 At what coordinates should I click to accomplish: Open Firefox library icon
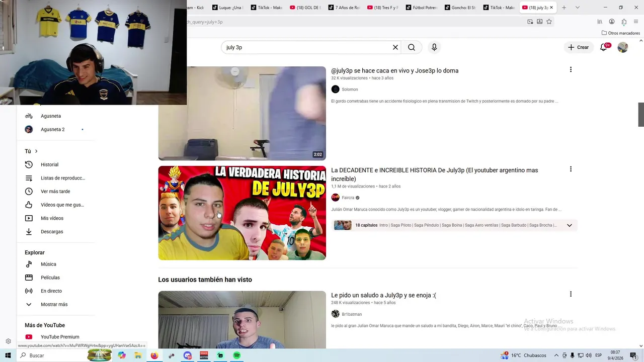point(600,22)
